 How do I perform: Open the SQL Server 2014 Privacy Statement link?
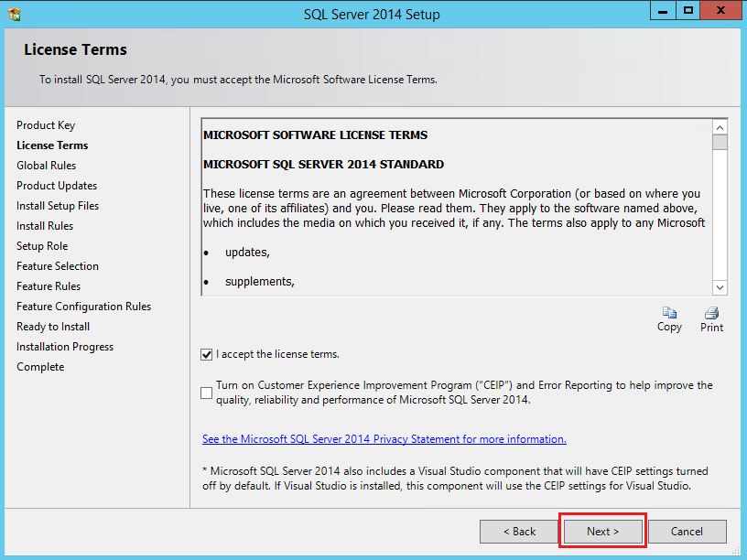[x=384, y=439]
